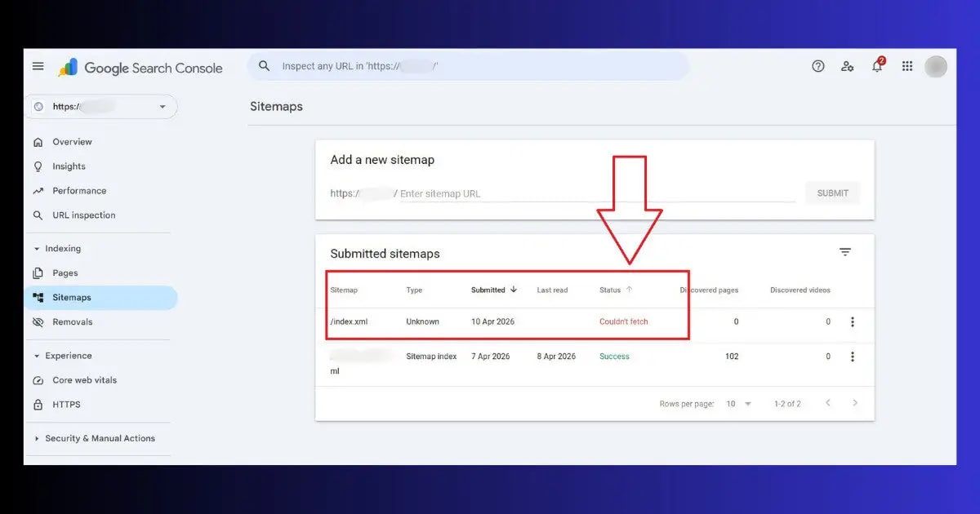980x514 pixels.
Task: Click the URL inspection search magnifier
Action: [265, 66]
